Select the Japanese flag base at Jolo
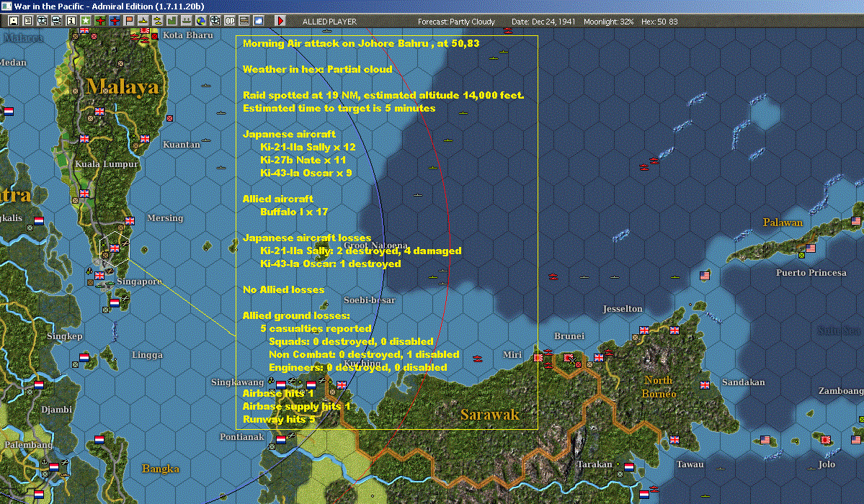The height and width of the screenshot is (504, 864). 825,439
